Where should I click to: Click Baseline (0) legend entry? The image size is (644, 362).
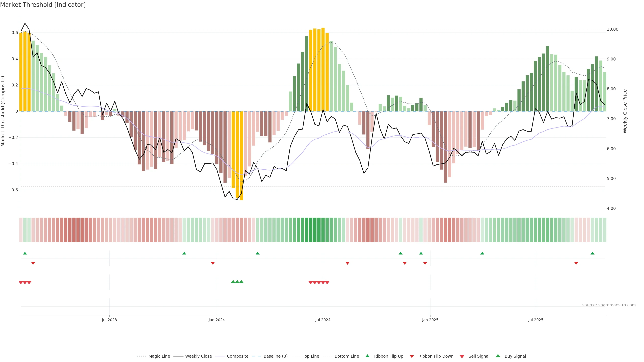(275, 356)
